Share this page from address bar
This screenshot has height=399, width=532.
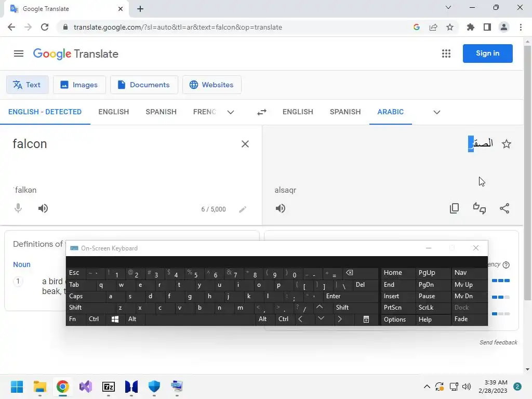tap(433, 27)
